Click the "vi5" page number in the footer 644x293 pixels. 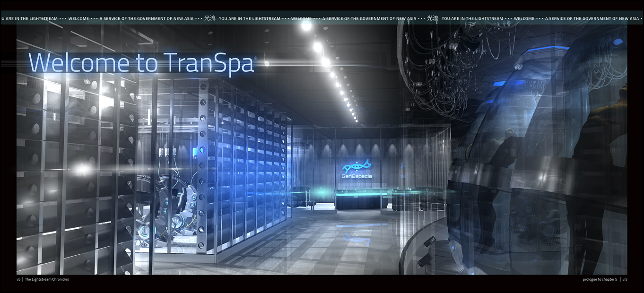(625, 279)
